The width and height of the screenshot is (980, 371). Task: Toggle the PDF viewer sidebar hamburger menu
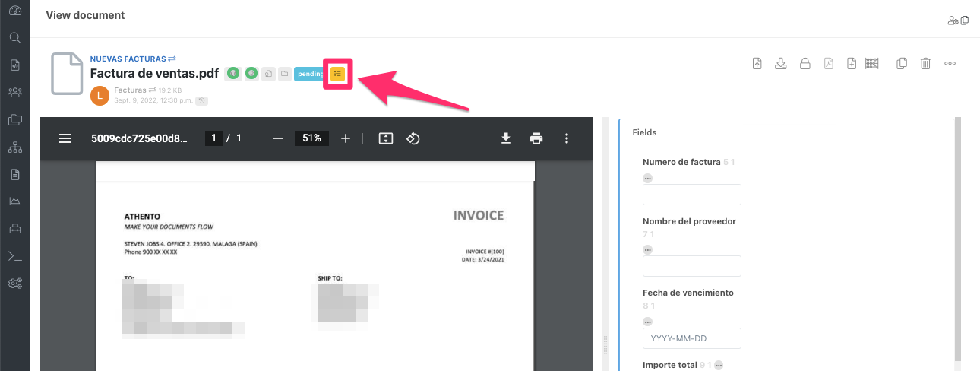[65, 138]
